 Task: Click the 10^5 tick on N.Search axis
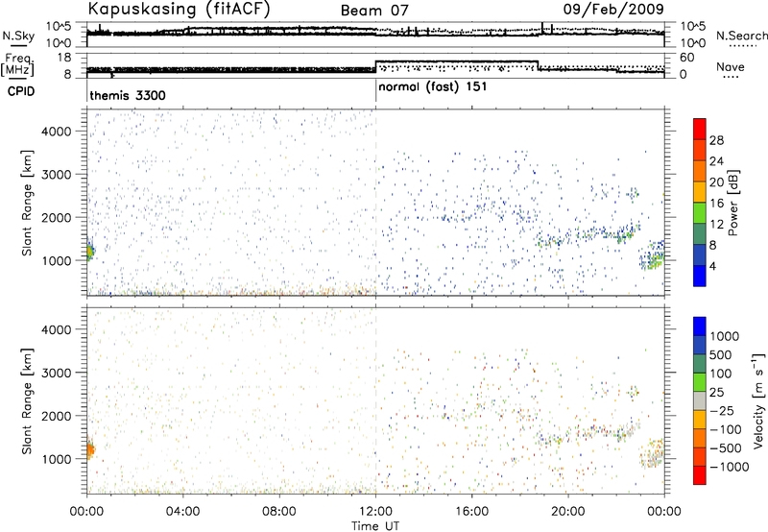point(692,27)
